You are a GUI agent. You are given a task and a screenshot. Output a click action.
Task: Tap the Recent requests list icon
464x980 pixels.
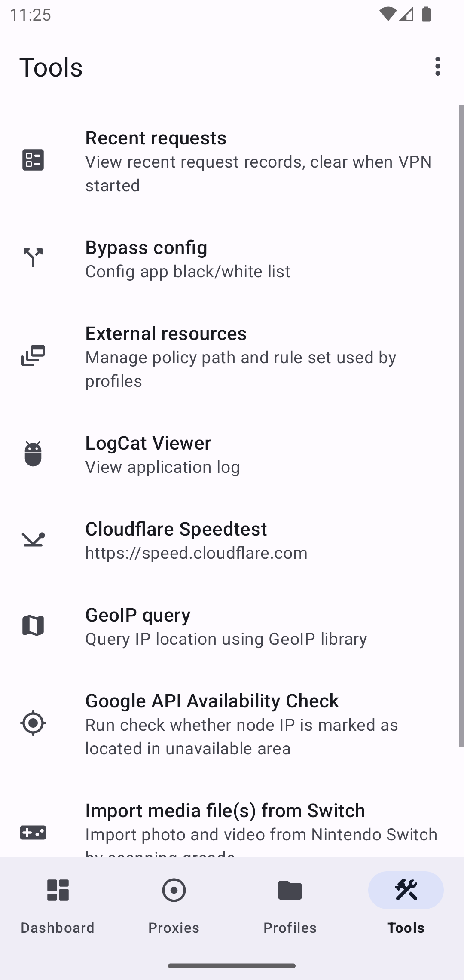pyautogui.click(x=33, y=160)
